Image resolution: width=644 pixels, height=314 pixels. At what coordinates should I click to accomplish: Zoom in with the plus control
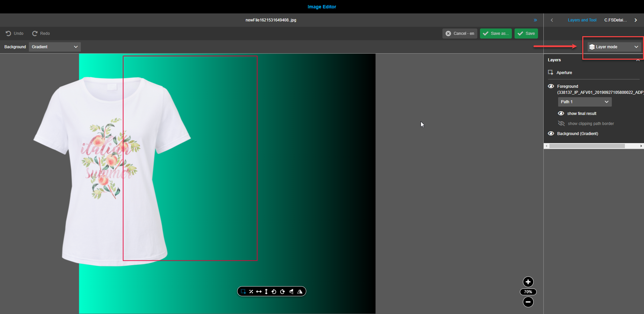tap(528, 282)
